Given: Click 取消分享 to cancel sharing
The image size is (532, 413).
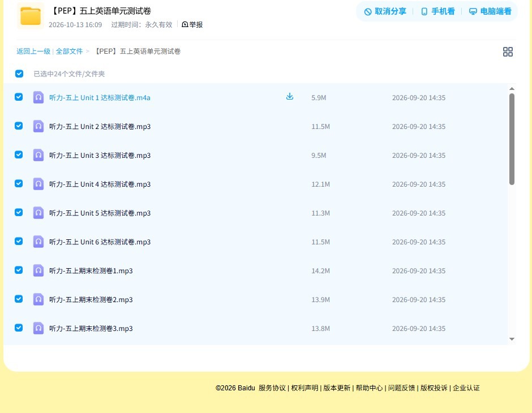Looking at the screenshot, I should tap(385, 11).
